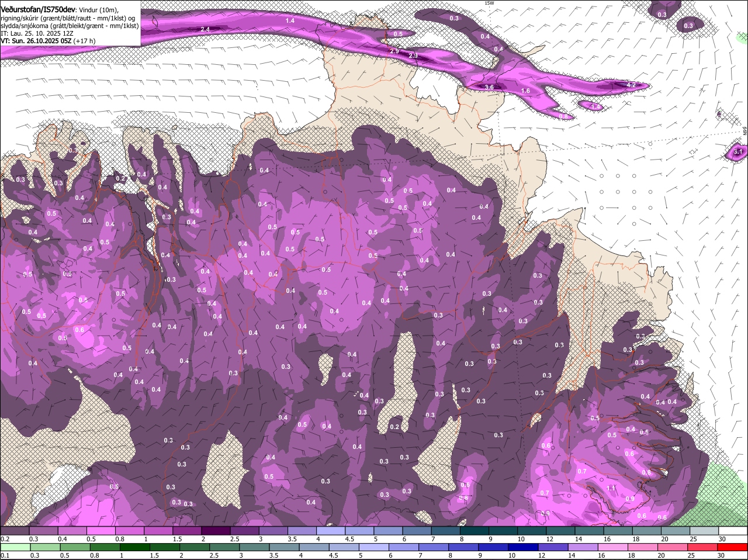Screen dimensions: 748x560
Task: Click the '2.4' precipitation value on map
Action: (205, 29)
